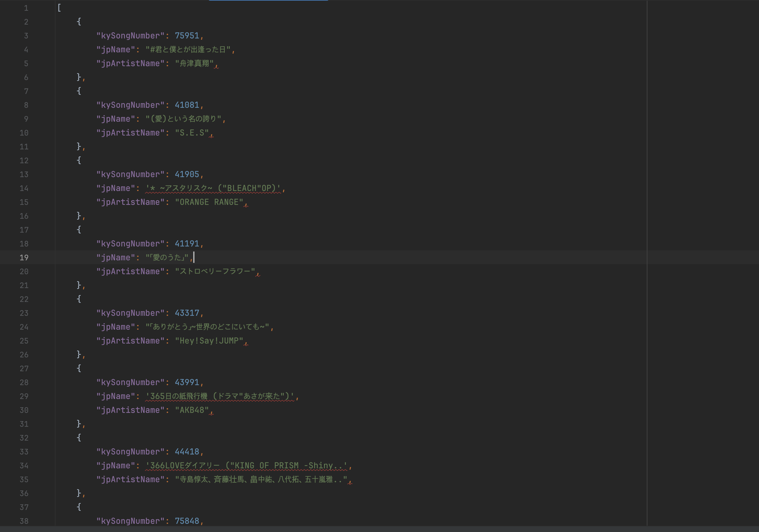The height and width of the screenshot is (532, 759).
Task: Click the "jpArtistName" key on line 5
Action: 130,63
